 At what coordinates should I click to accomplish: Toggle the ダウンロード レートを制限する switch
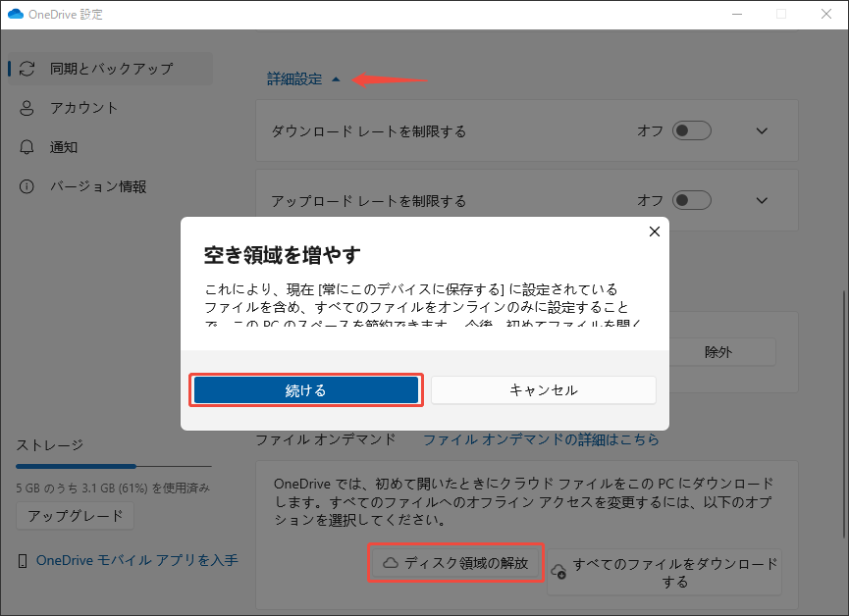click(691, 131)
